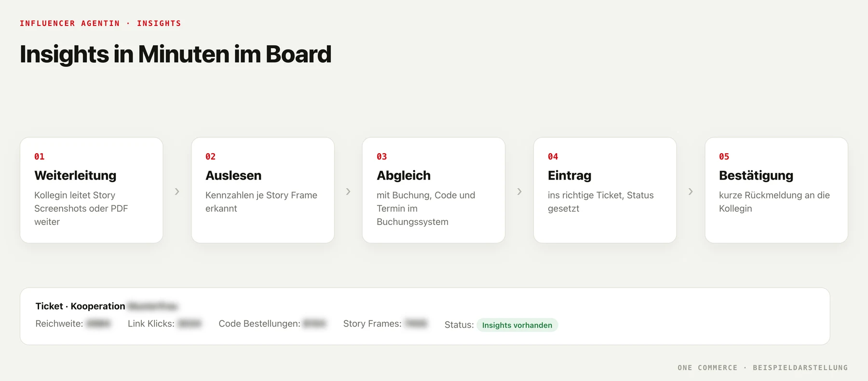Click 'Kollegin leitet Story Screenshots oder PDF weiter'

click(x=81, y=208)
